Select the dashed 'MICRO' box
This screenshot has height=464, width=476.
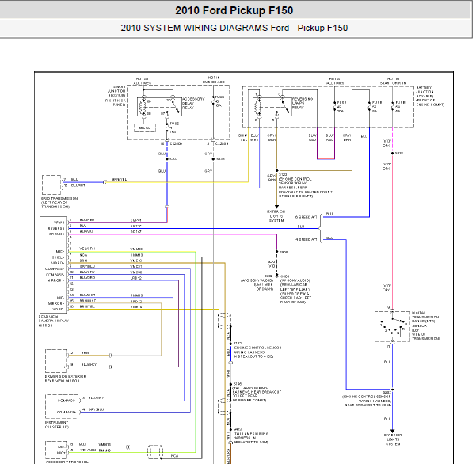(x=145, y=128)
